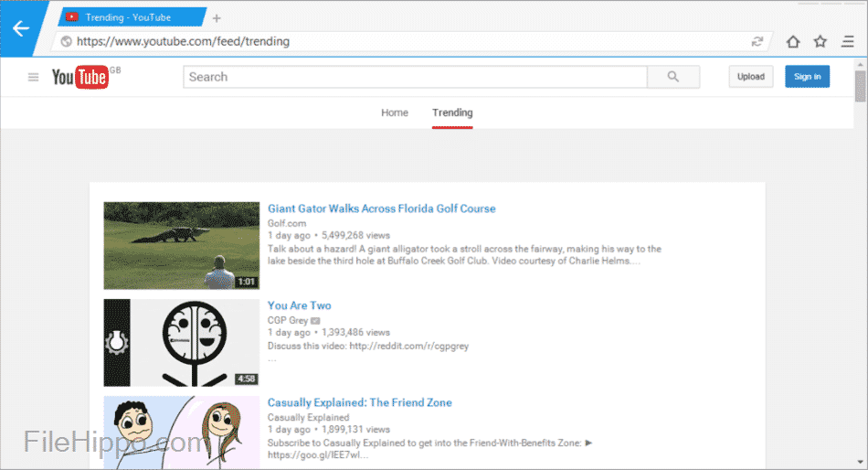
Task: Click the reload page icon in address bar
Action: point(757,41)
